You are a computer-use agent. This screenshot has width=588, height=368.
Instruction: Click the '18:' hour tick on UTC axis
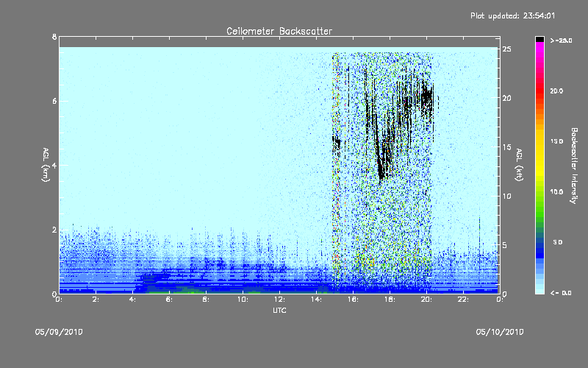coord(390,300)
